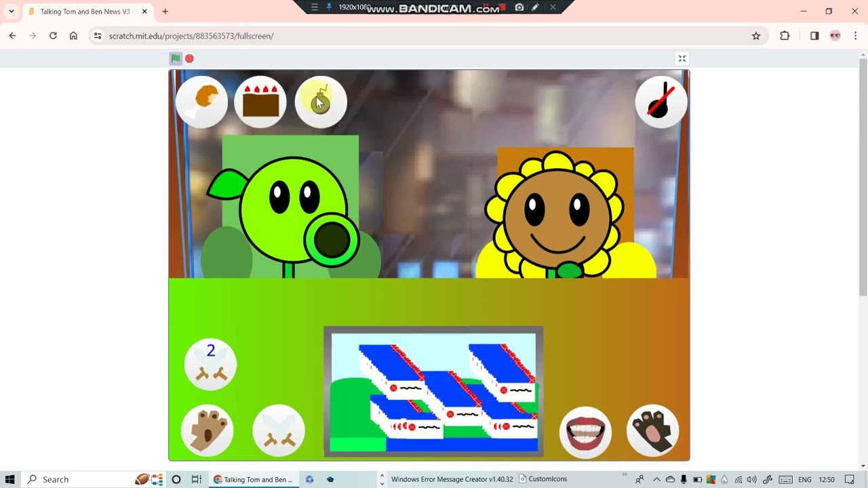868x488 pixels.
Task: Reload the Scratch page
Action: 53,36
